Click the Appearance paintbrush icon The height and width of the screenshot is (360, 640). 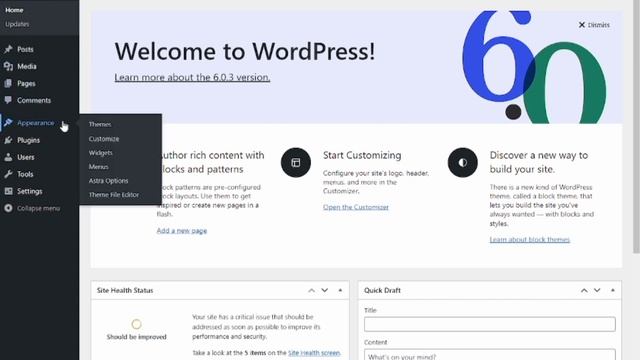pyautogui.click(x=8, y=122)
